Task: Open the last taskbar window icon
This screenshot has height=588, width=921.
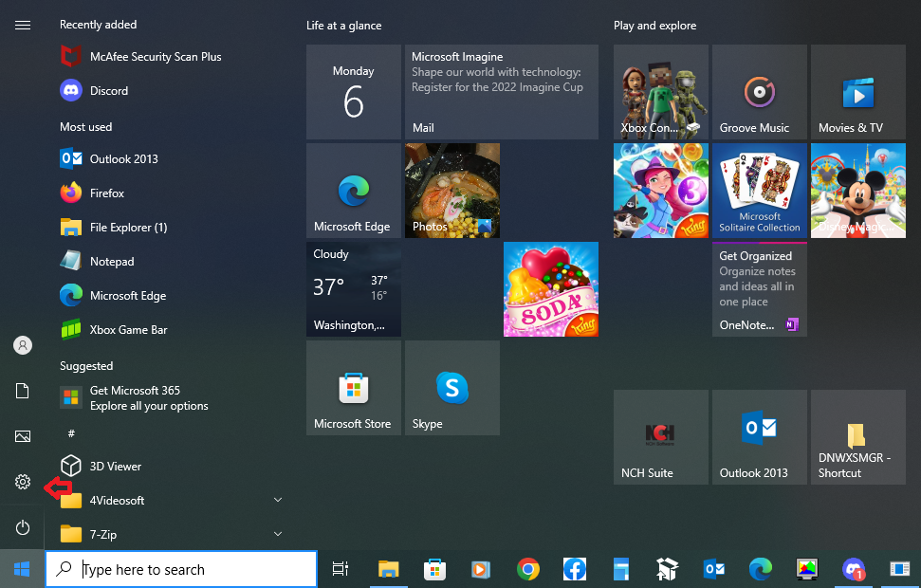Action: [899, 569]
